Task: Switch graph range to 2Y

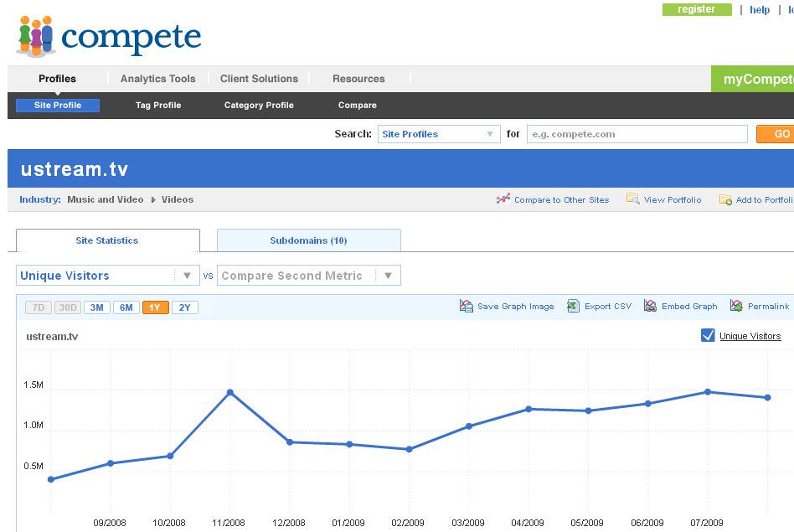Action: (184, 307)
